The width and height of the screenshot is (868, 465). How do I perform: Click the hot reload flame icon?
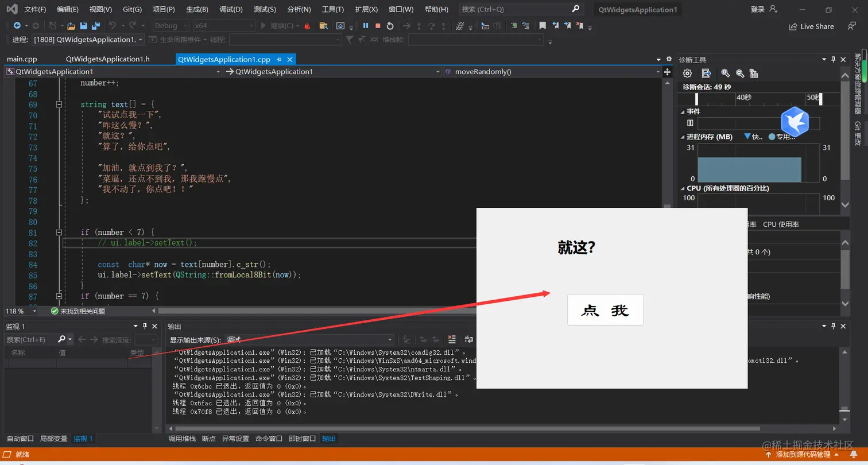(x=308, y=26)
